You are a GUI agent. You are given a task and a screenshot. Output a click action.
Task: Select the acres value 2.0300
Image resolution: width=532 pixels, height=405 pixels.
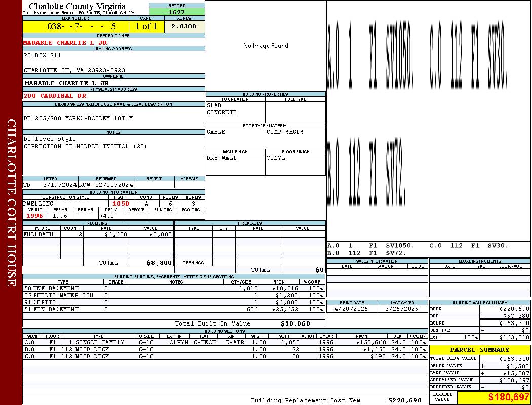click(x=183, y=26)
